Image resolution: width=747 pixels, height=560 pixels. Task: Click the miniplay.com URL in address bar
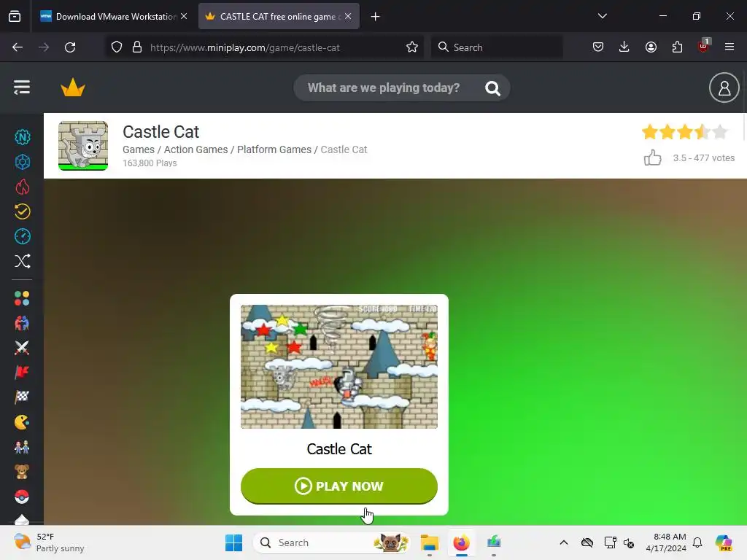(245, 47)
